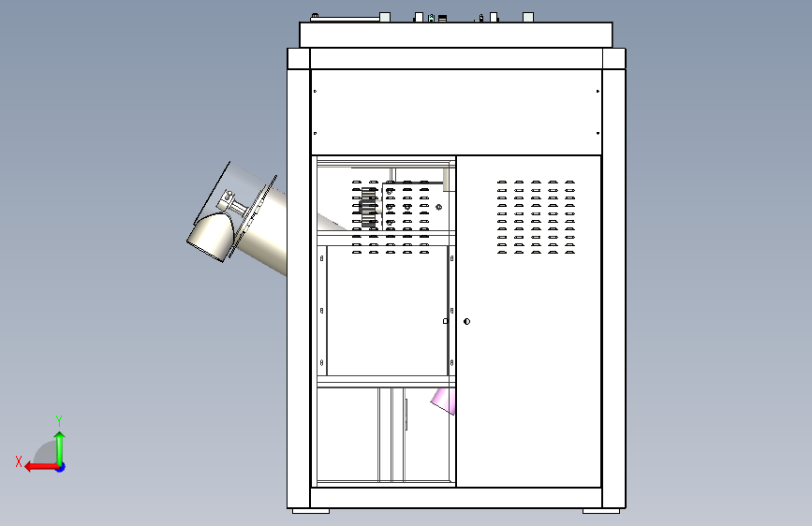The width and height of the screenshot is (812, 526).
Task: Click the blue Z axis dot of triad
Action: pyautogui.click(x=61, y=467)
